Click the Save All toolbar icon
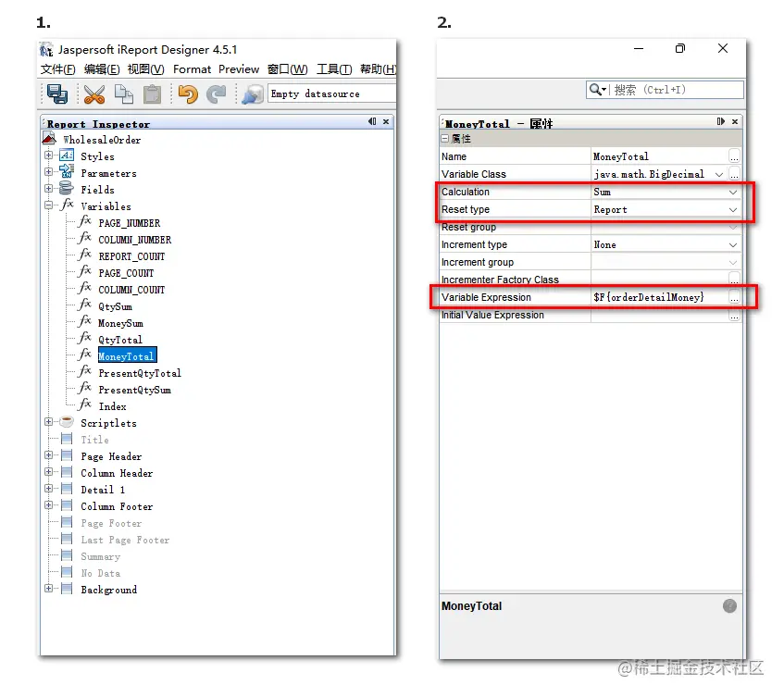784x697 pixels. coord(57,94)
